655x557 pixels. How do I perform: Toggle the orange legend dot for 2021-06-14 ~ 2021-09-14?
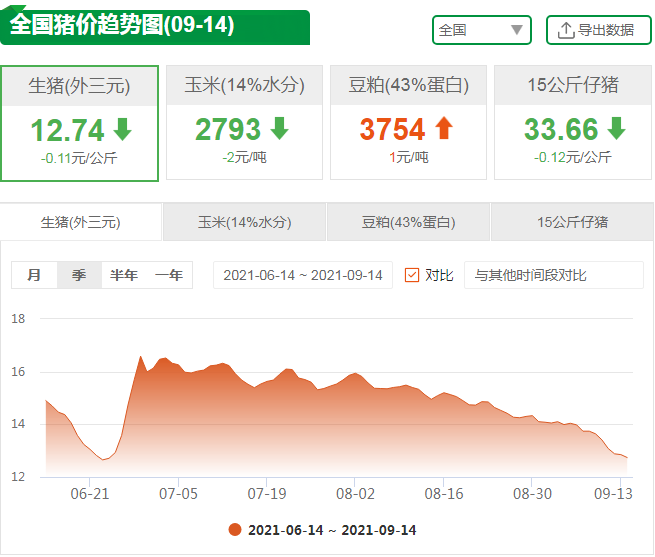[235, 529]
